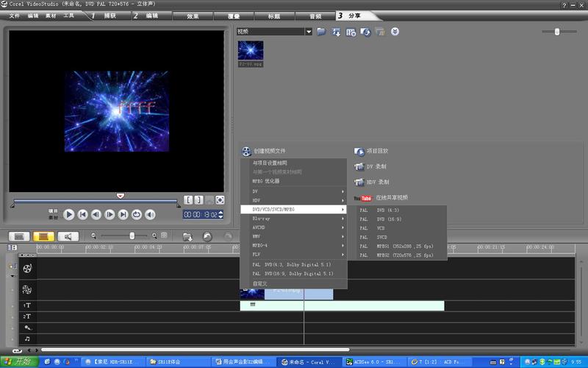Open the 效果 tab
Viewport: 588px width, 368px height.
193,16
